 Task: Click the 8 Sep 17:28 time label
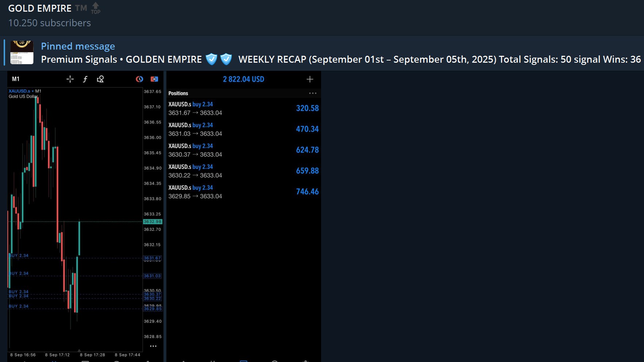point(92,355)
